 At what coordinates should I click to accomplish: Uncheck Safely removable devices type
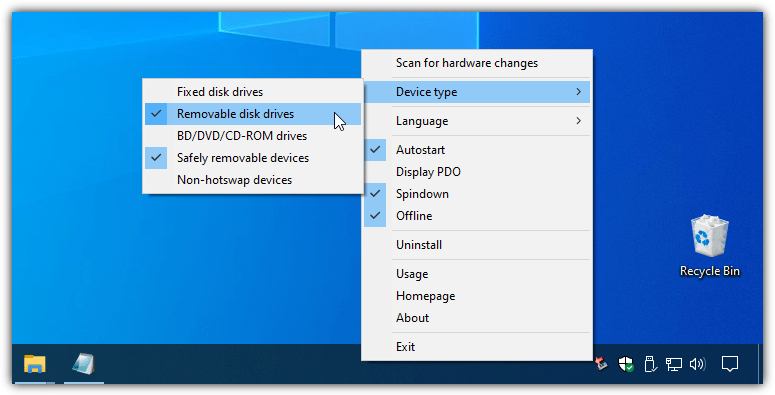point(253,158)
